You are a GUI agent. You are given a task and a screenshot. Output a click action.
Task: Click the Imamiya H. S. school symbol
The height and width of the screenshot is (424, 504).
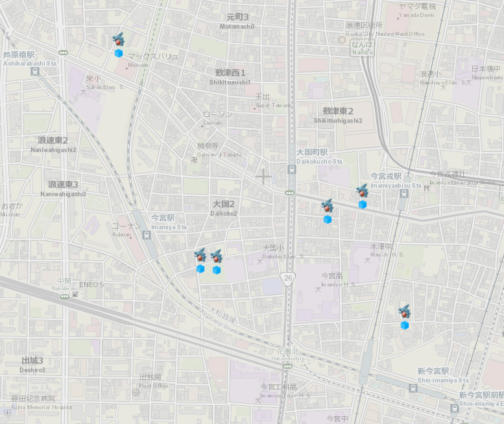coord(318,290)
